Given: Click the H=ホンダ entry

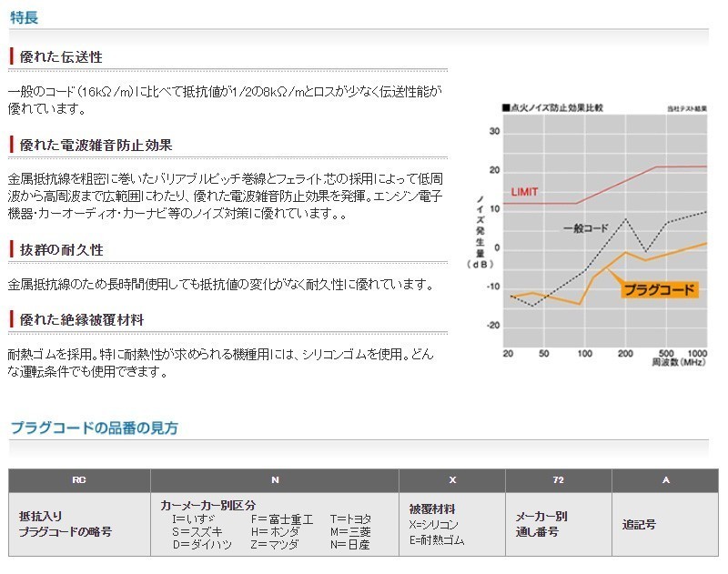Looking at the screenshot, I should 275,532.
